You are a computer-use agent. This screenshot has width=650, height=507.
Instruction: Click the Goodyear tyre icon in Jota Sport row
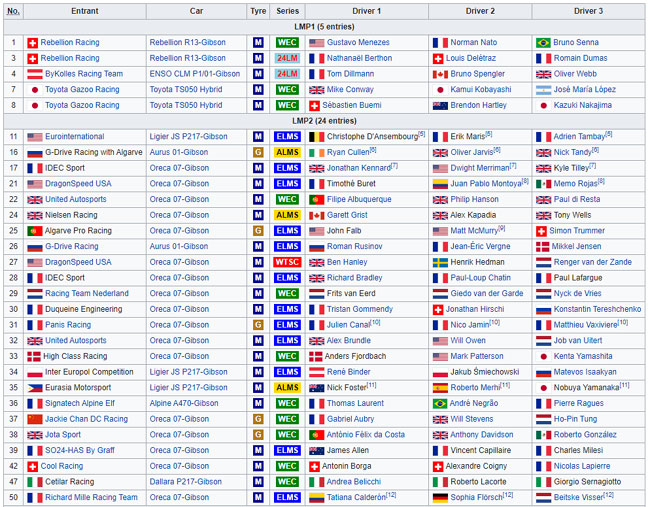coord(258,434)
